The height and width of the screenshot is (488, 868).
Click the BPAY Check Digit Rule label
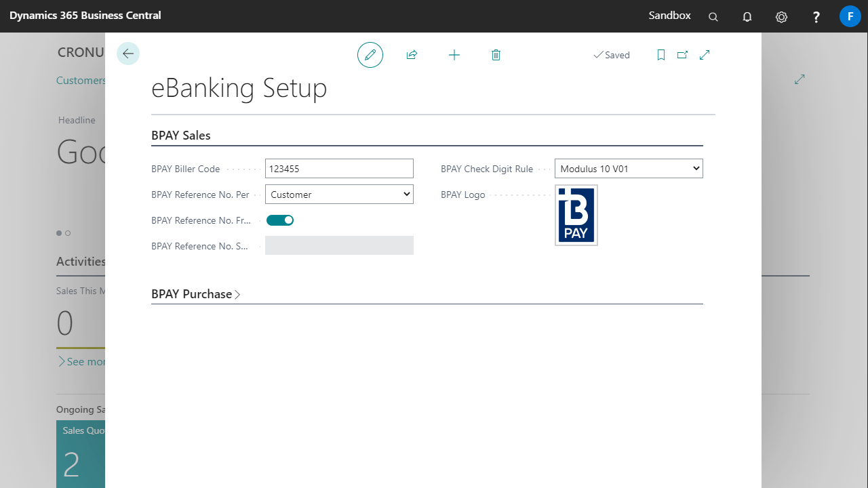coord(487,169)
